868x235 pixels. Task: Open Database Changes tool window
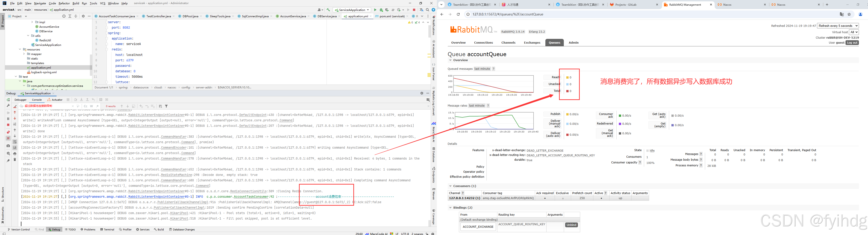(182, 230)
